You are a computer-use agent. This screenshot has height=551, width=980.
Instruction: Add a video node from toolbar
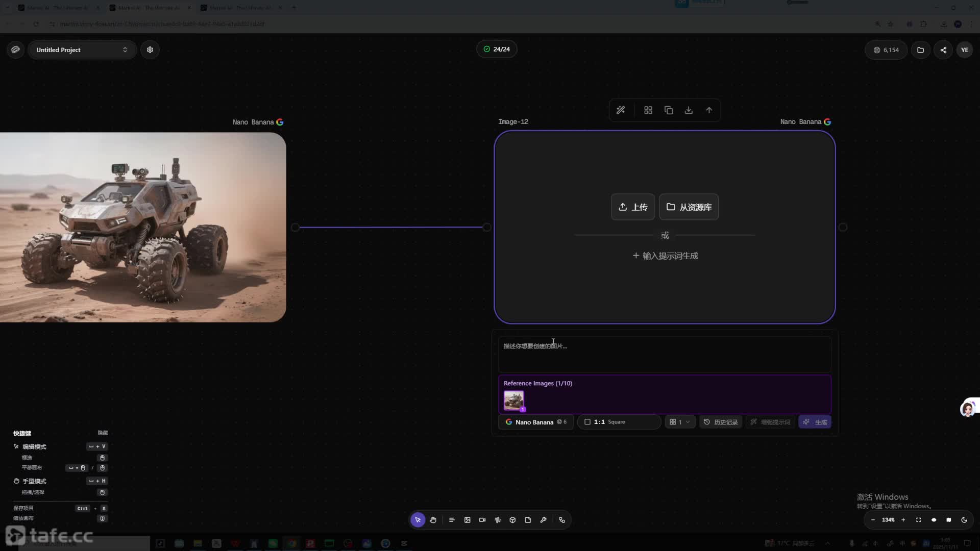click(482, 520)
